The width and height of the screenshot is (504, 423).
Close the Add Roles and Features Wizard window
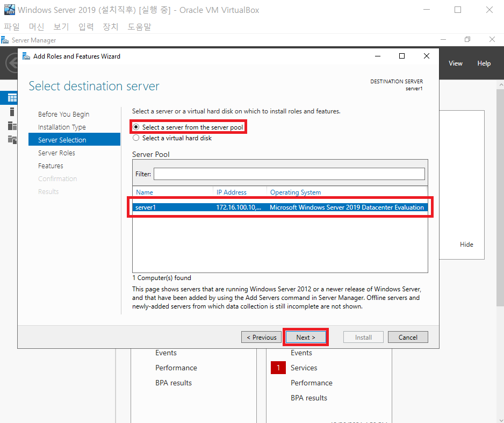click(427, 56)
